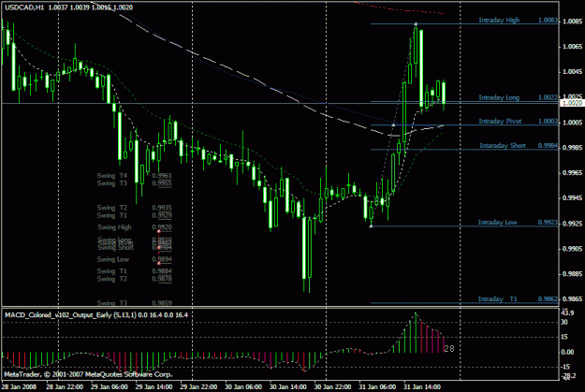Image resolution: width=585 pixels, height=392 pixels.
Task: Click the Swing T3 value 0.9859
Action: coord(162,303)
